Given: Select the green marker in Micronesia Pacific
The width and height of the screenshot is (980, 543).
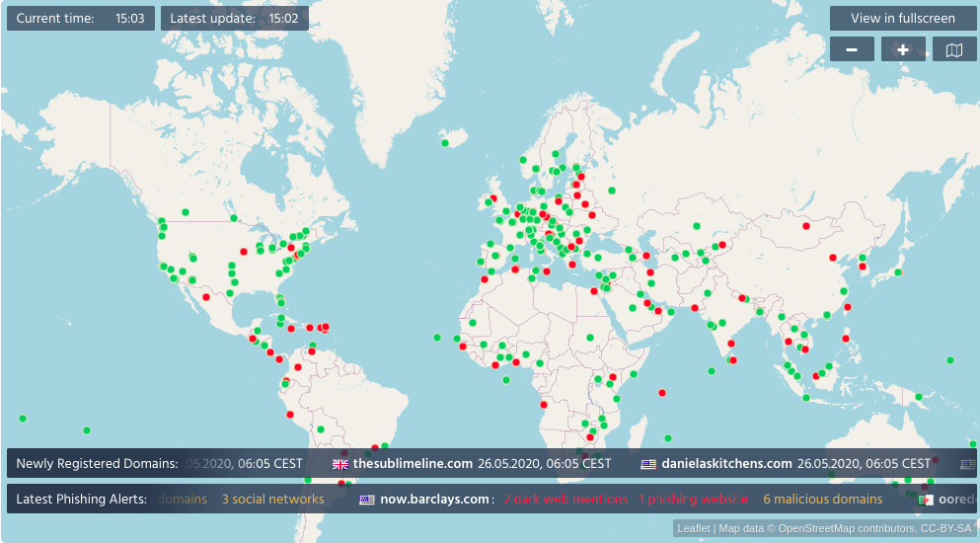Looking at the screenshot, I should (950, 360).
